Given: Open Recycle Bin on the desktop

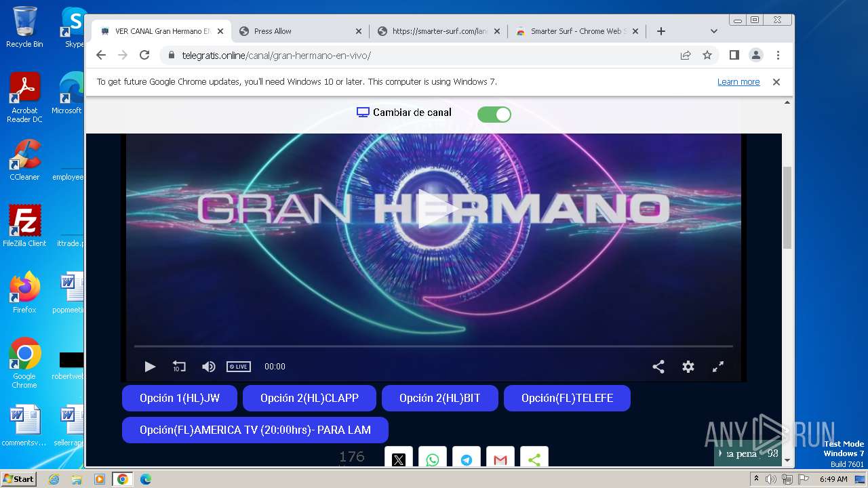Looking at the screenshot, I should pyautogui.click(x=24, y=27).
